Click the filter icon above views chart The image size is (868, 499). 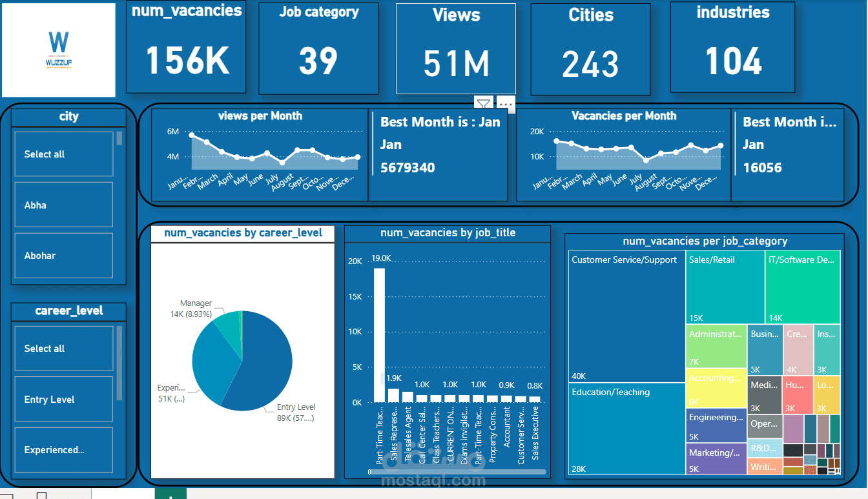click(x=483, y=103)
